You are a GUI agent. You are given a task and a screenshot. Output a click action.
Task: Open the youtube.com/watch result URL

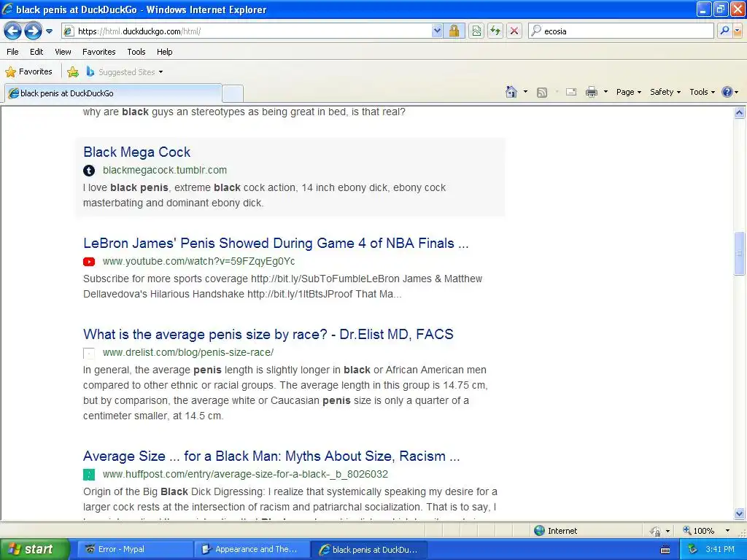(x=198, y=262)
